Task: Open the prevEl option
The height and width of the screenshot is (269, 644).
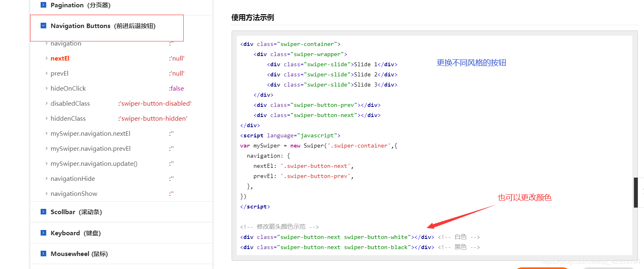Action: coord(59,73)
